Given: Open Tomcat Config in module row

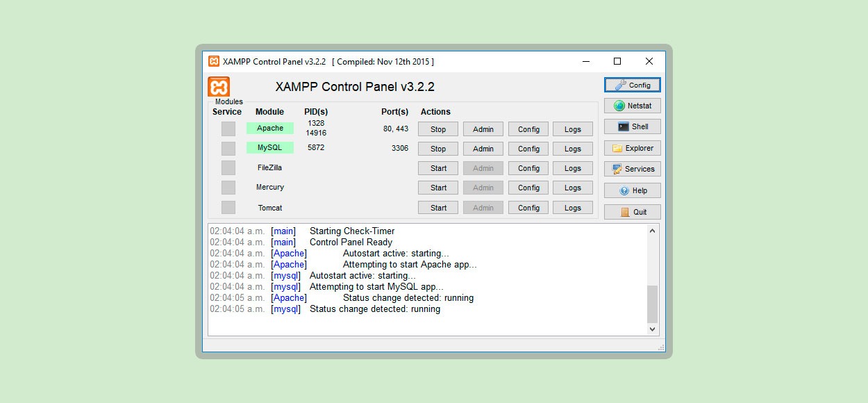Looking at the screenshot, I should pos(528,208).
